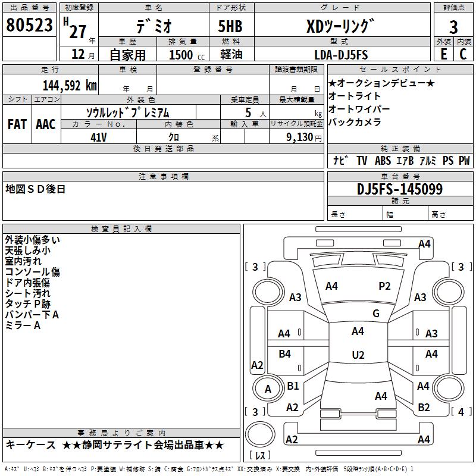Click shift type FAT
This screenshot has width=476, height=476.
tap(17, 124)
